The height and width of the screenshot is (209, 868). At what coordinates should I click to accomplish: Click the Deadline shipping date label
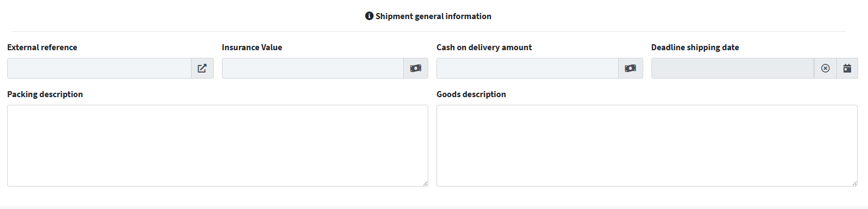pos(695,47)
